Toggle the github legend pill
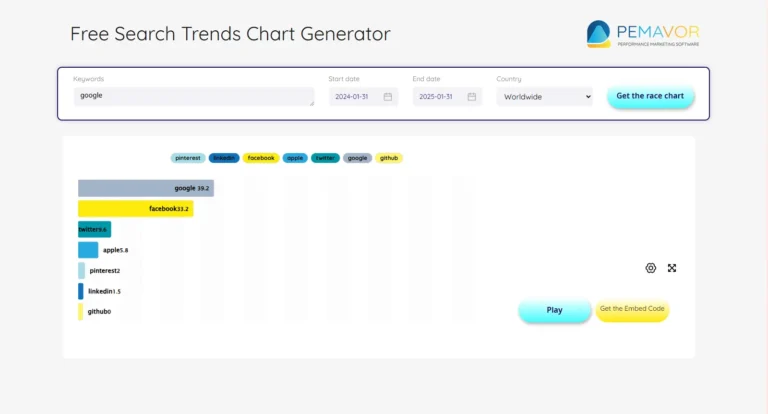 pos(389,158)
